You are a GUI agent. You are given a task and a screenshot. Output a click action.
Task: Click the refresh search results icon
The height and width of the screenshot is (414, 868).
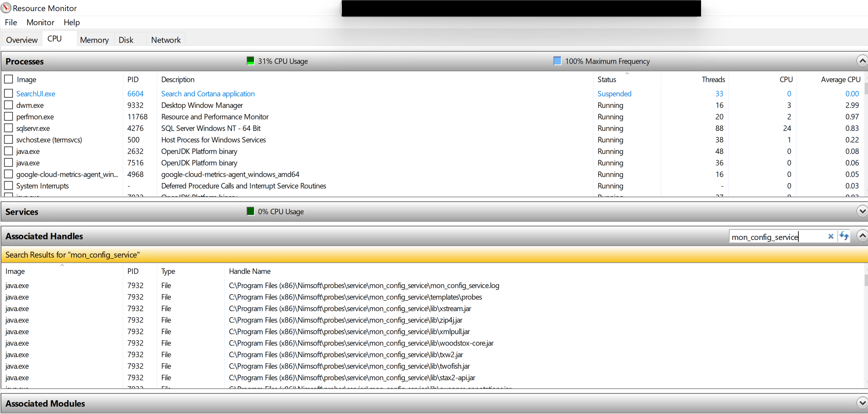click(844, 236)
